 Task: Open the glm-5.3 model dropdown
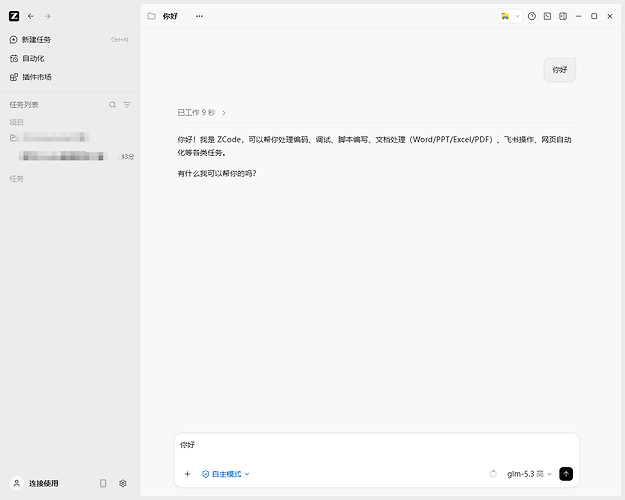tap(529, 474)
